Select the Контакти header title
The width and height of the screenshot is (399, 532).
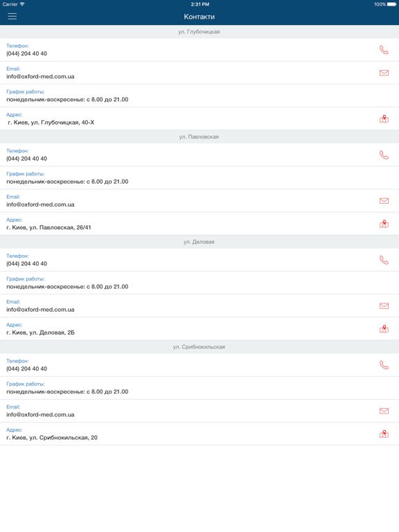pyautogui.click(x=199, y=17)
